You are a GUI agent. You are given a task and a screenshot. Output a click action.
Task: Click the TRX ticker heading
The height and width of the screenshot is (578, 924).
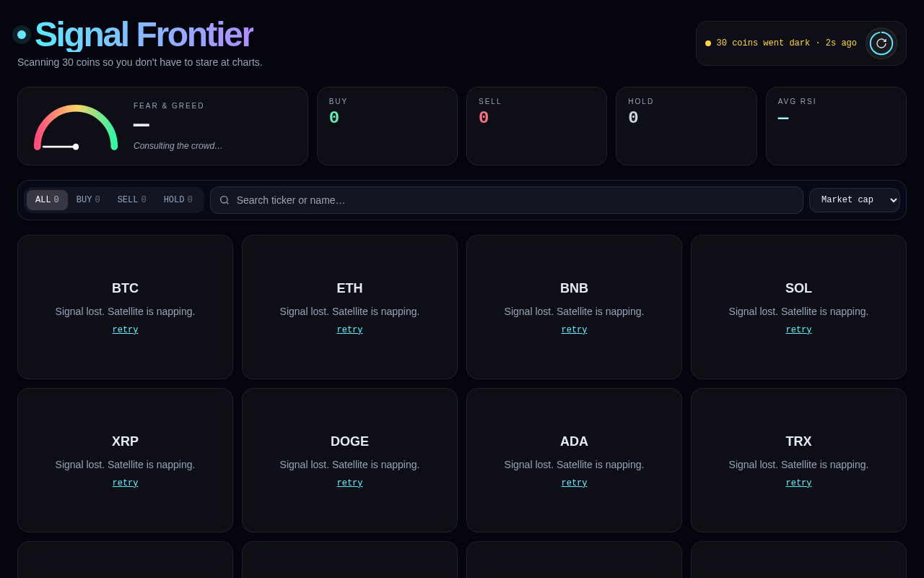[798, 441]
